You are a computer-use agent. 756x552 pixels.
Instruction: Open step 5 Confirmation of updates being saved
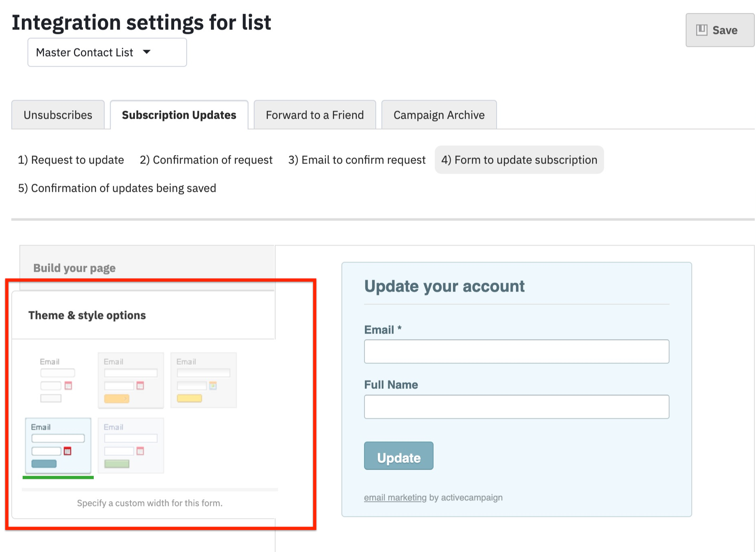[x=117, y=188]
